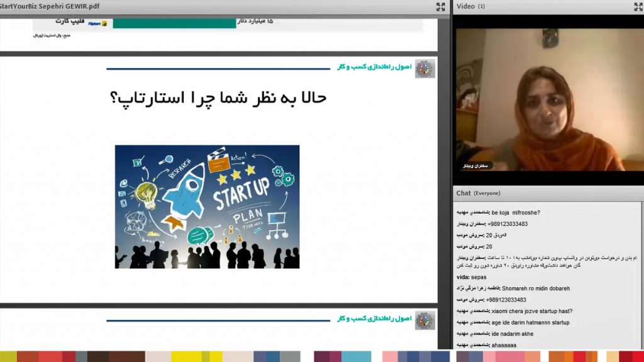Select the StartYourBiz Sepehri GEWIR.pdf pod title
Image resolution: width=644 pixels, height=362 pixels.
[x=50, y=6]
